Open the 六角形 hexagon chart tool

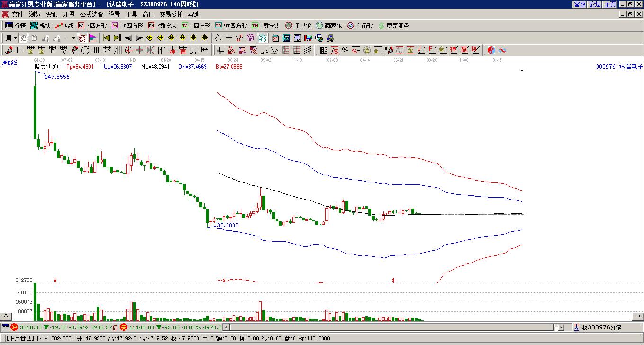pos(360,26)
